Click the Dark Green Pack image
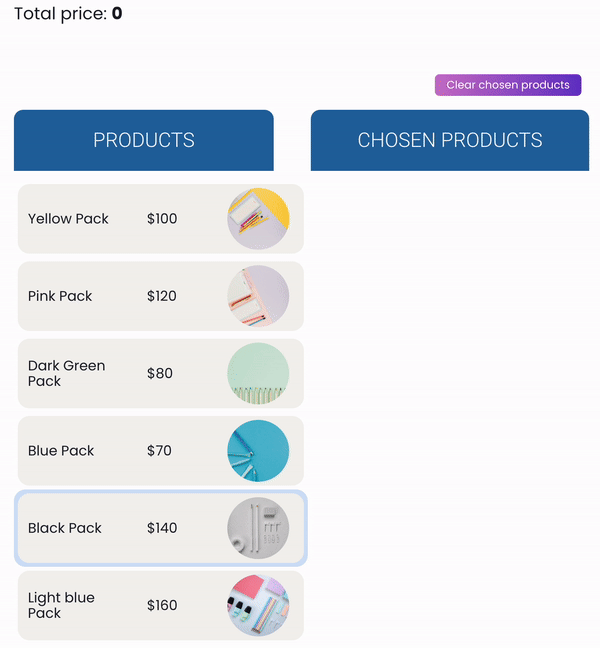This screenshot has height=648, width=600. (258, 373)
